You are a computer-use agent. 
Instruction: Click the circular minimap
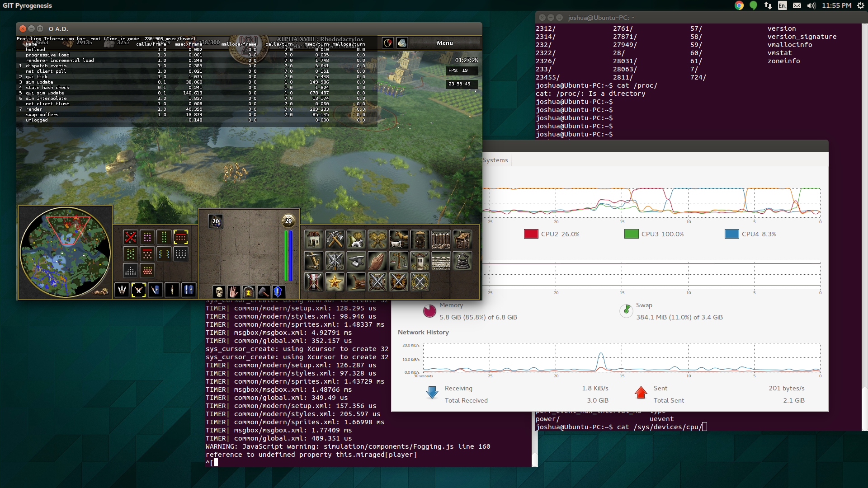pos(66,252)
